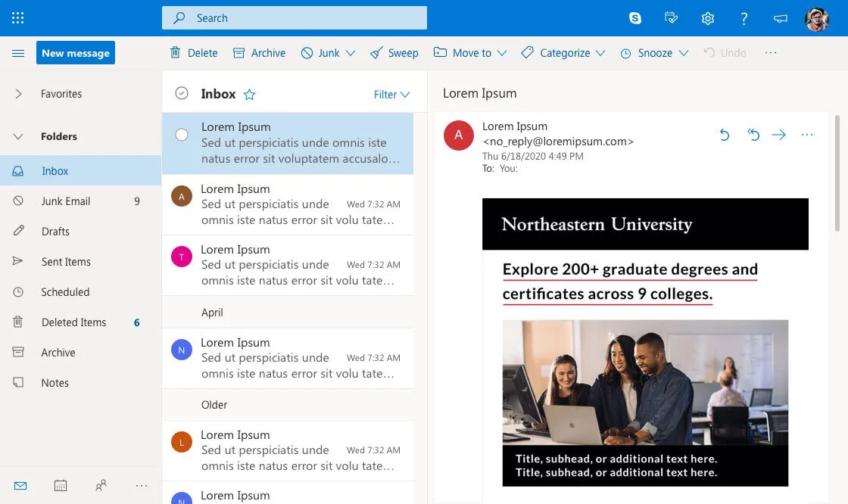Click in the Search box
This screenshot has width=848, height=504.
295,18
